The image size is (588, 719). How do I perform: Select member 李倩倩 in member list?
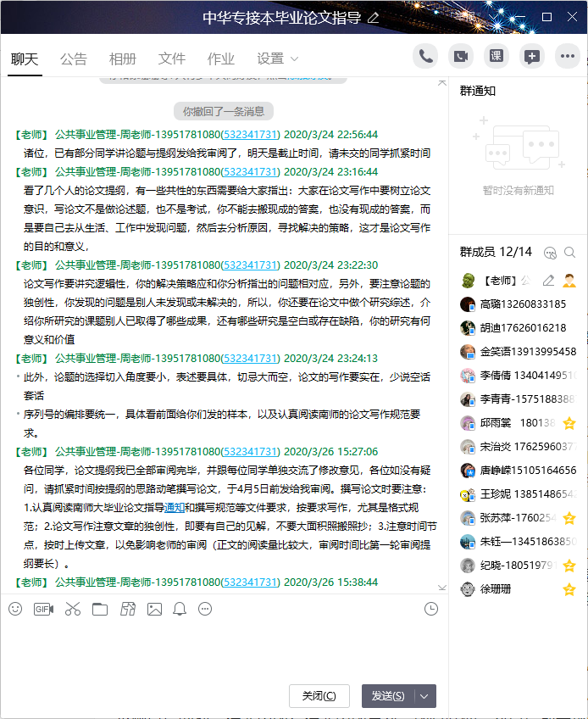(x=518, y=376)
